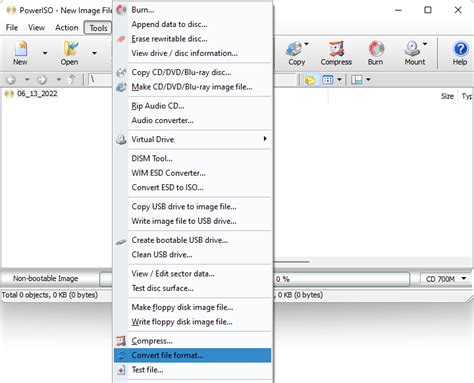Click the highlighted Convert file format... entry
474x383 pixels.
click(x=193, y=355)
